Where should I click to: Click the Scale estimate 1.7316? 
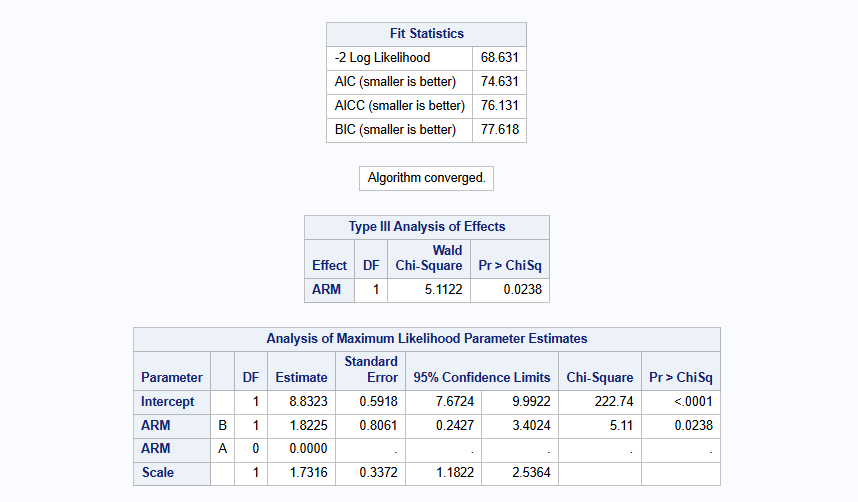pyautogui.click(x=302, y=474)
